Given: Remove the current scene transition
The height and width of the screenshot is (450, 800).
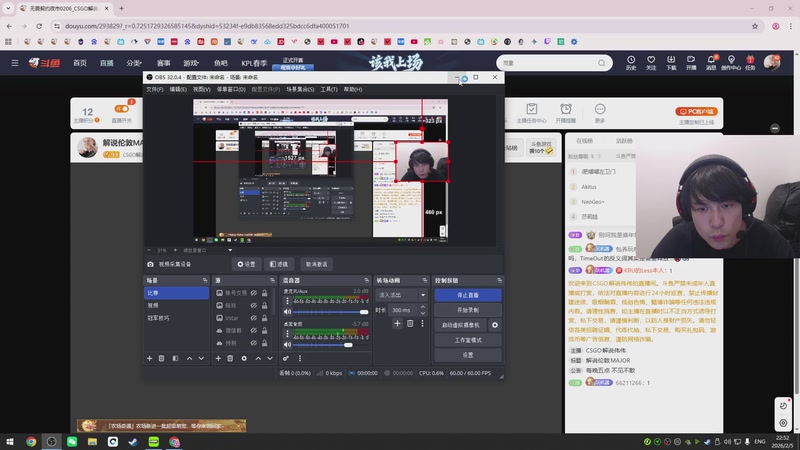Looking at the screenshot, I should [x=410, y=323].
